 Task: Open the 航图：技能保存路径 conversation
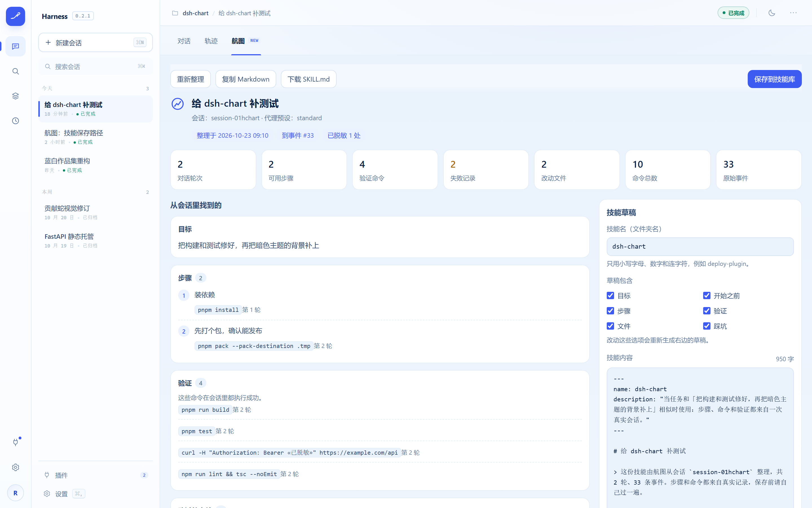(x=96, y=137)
